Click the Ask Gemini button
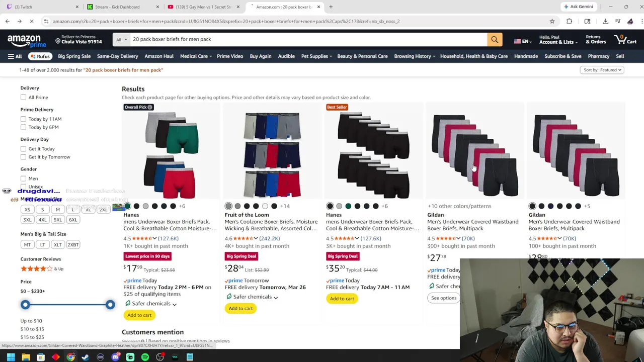This screenshot has height=362, width=644. [578, 7]
